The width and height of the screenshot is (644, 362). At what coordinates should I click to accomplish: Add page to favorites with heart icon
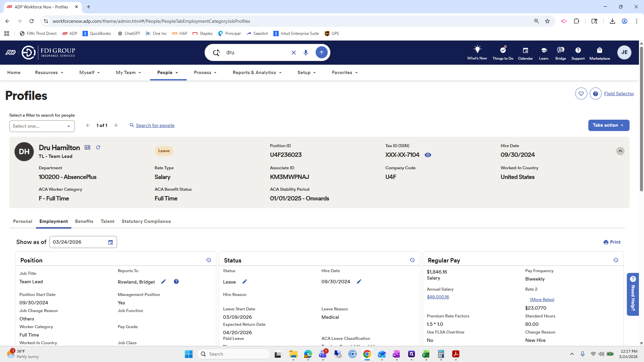coord(581,94)
